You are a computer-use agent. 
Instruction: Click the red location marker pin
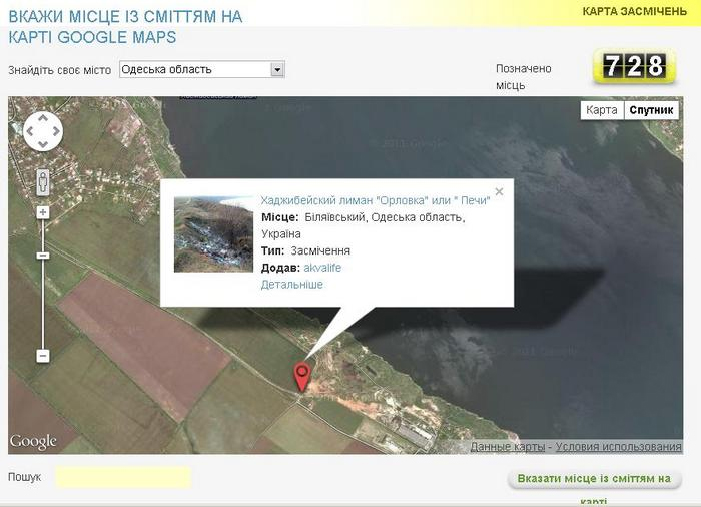click(x=302, y=378)
